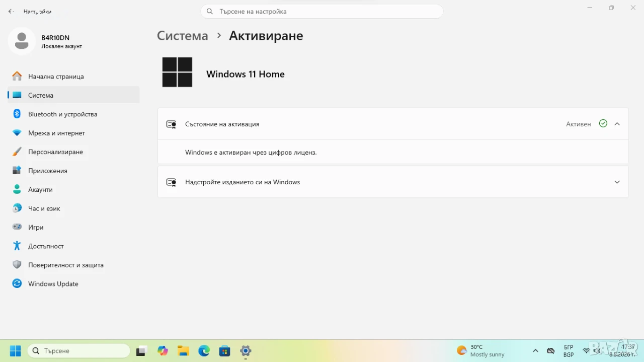The width and height of the screenshot is (644, 362).
Task: Open the Windows Start menu
Action: pyautogui.click(x=16, y=350)
